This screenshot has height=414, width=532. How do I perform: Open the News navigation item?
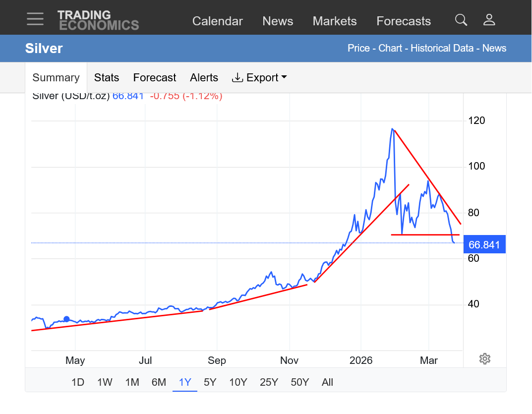[278, 21]
